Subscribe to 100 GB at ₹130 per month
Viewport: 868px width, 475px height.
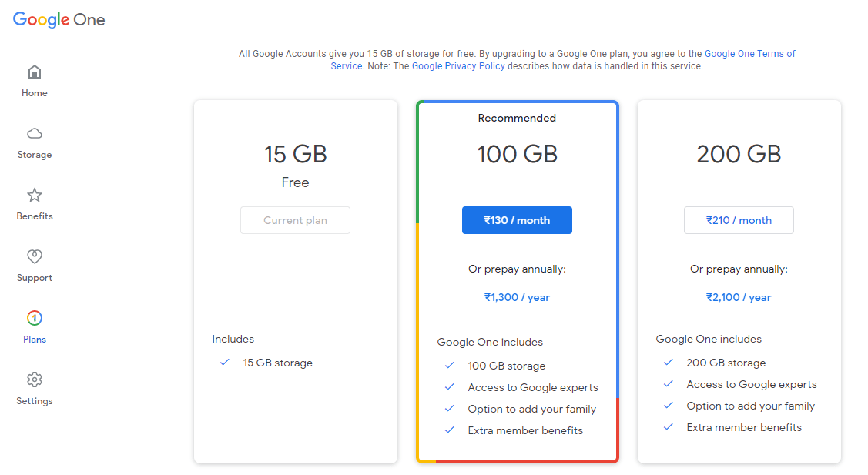(517, 219)
